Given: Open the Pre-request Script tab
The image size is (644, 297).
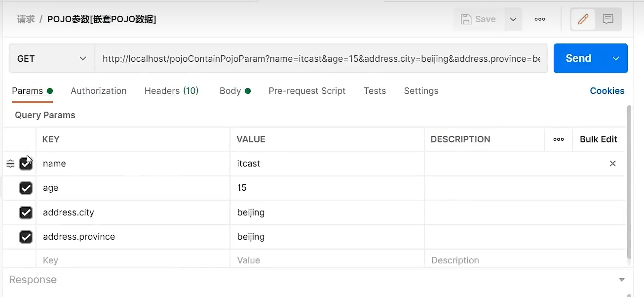Looking at the screenshot, I should [x=307, y=91].
